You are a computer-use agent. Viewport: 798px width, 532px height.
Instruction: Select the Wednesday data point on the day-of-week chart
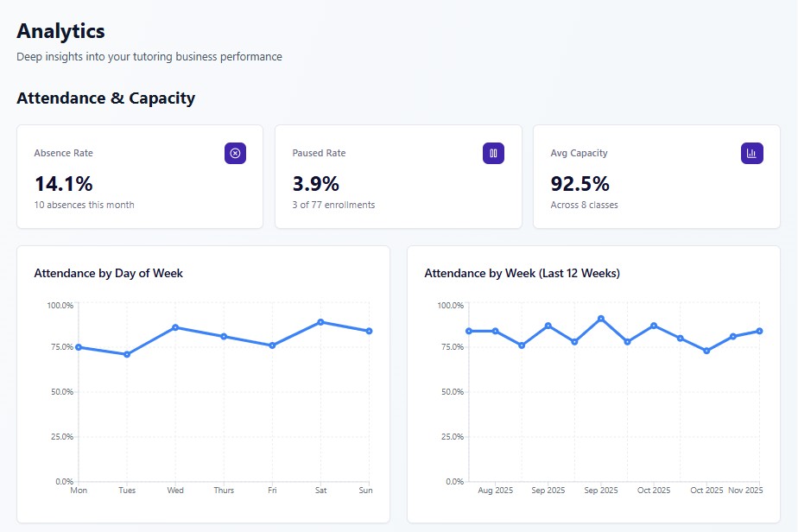tap(175, 327)
